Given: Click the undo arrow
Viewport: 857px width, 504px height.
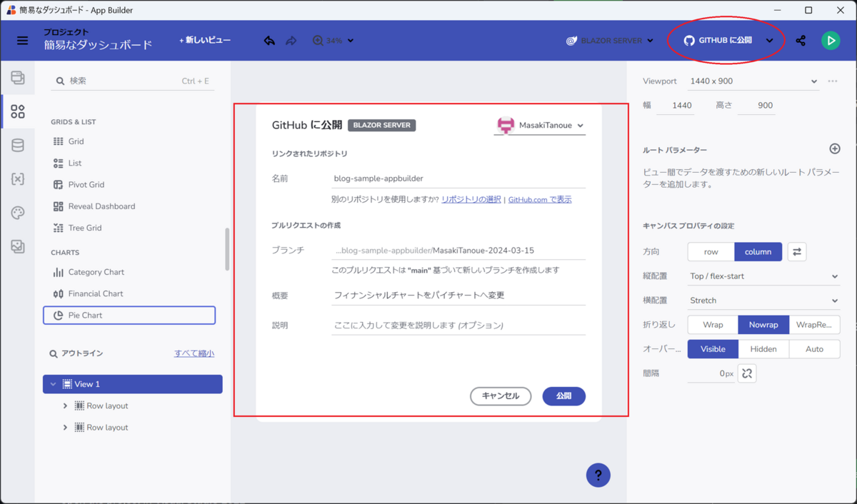Looking at the screenshot, I should pos(269,41).
